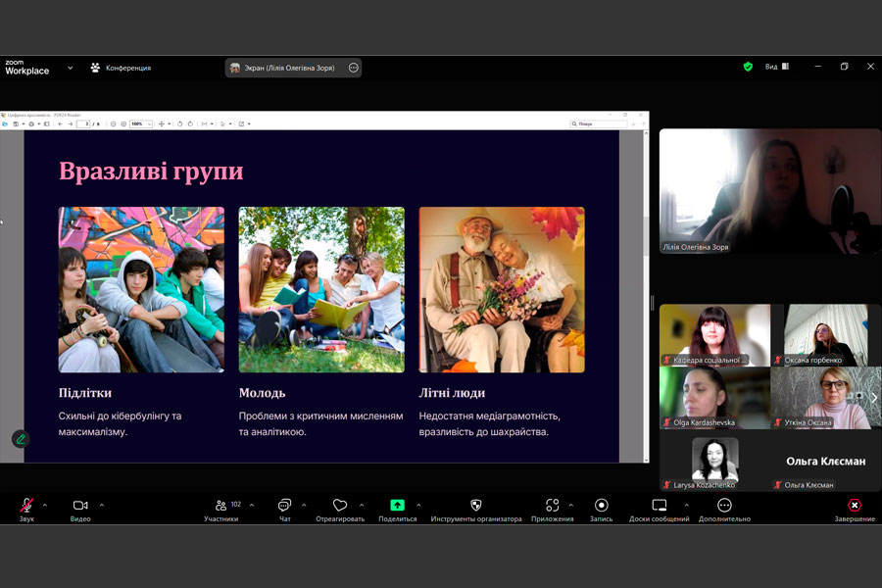Open the Чат chat panel
882x588 pixels.
pos(284,506)
